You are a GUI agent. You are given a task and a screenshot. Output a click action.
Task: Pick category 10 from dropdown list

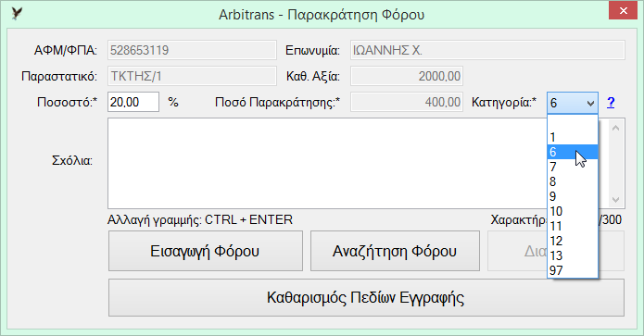573,211
